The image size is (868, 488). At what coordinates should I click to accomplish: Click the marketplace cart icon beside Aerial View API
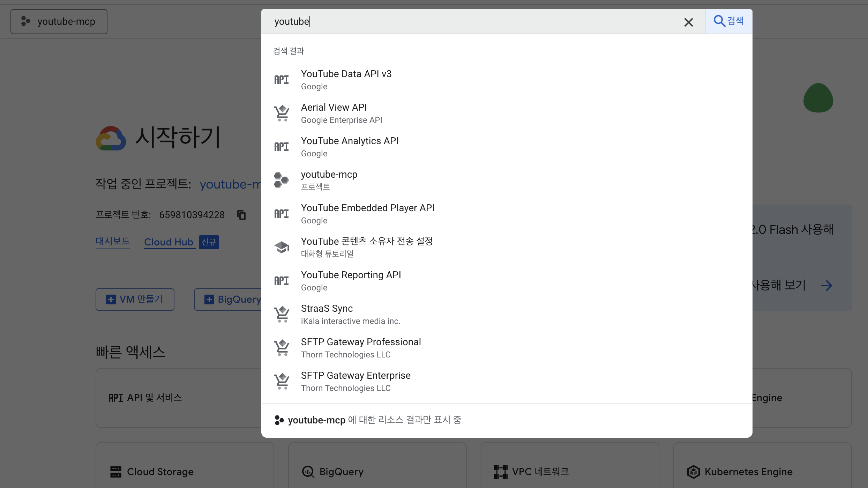coord(282,113)
